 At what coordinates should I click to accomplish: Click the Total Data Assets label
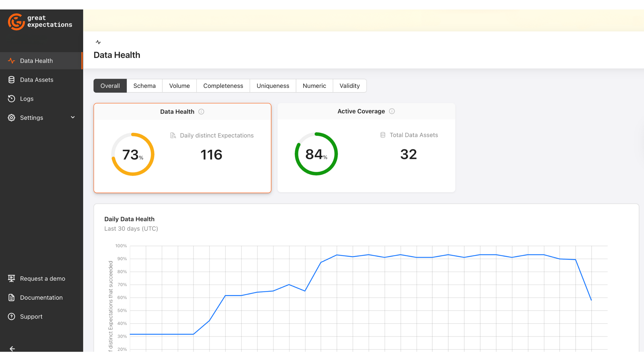(414, 135)
